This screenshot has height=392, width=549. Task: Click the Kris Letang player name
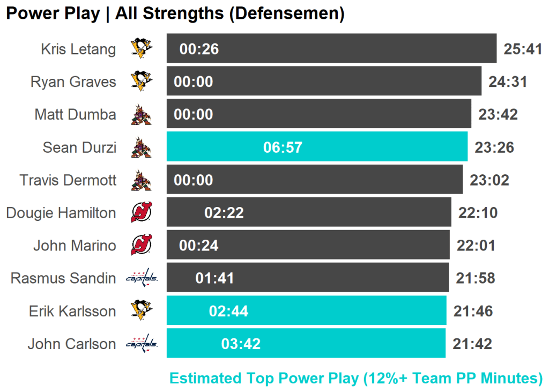(x=78, y=49)
